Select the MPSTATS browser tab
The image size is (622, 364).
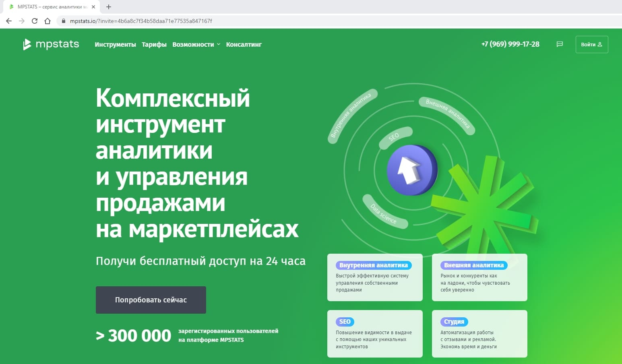click(52, 7)
